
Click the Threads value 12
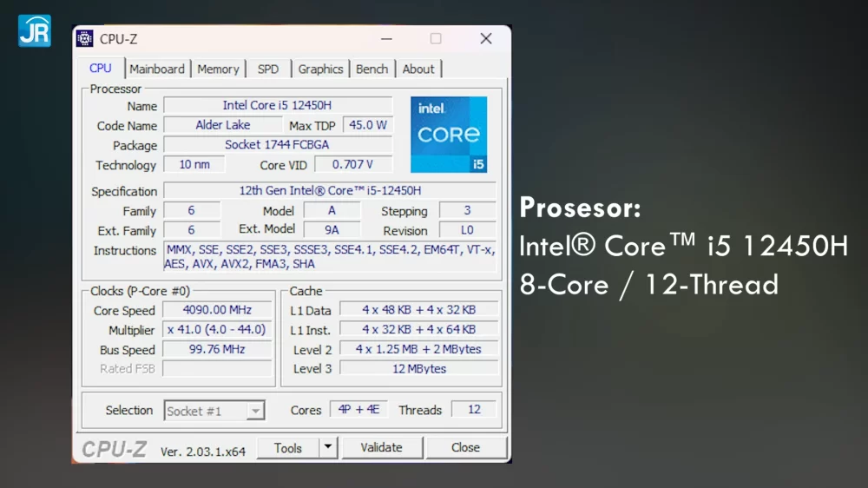tap(474, 409)
